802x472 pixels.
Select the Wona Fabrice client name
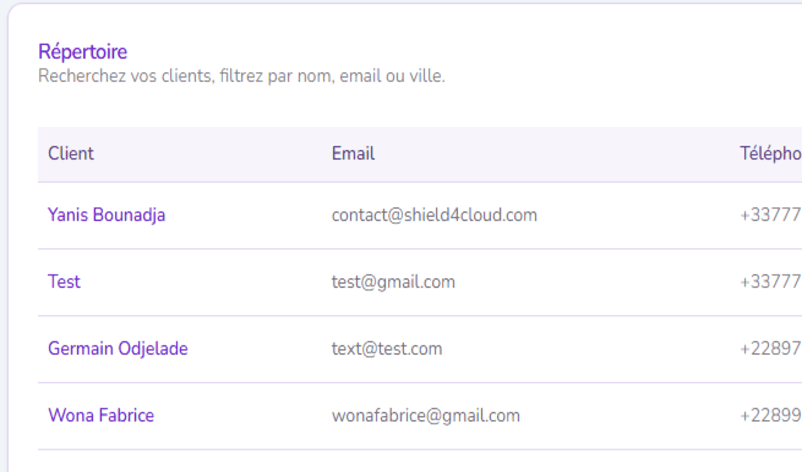pos(100,416)
